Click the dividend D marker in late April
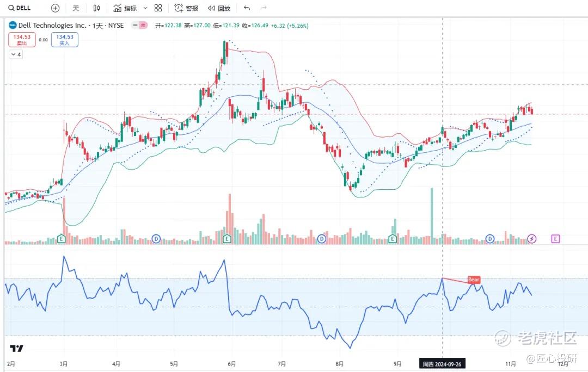 click(156, 238)
